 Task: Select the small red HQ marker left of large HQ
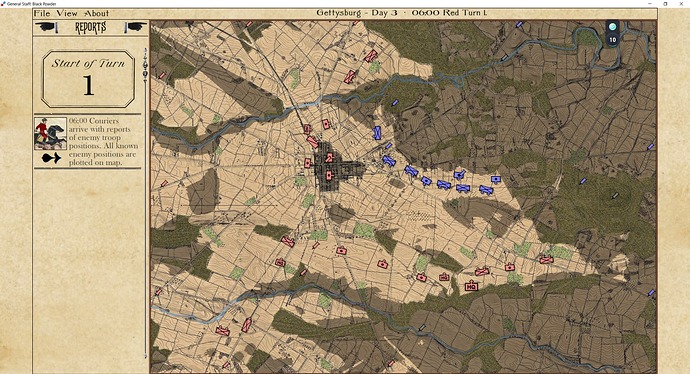[444, 277]
